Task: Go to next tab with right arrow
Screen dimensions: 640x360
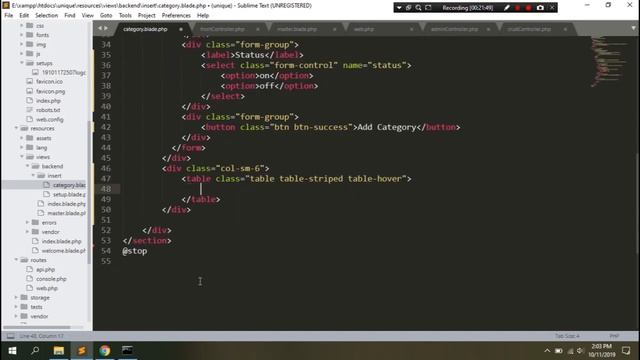Action: (x=106, y=28)
